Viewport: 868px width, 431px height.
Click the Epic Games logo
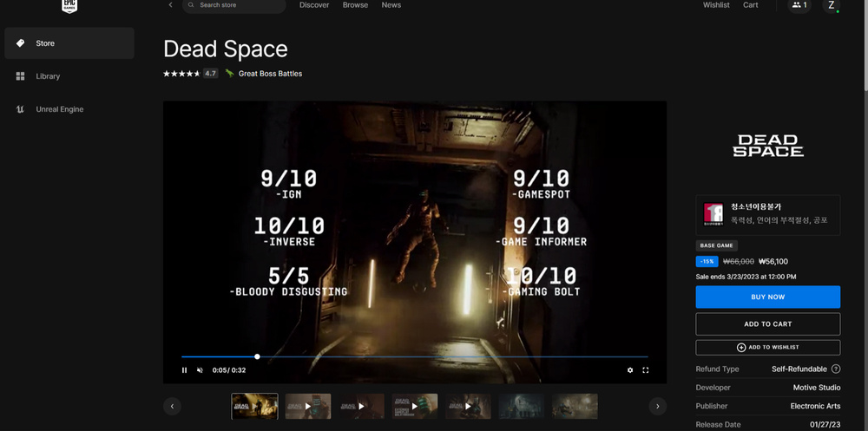coord(69,5)
